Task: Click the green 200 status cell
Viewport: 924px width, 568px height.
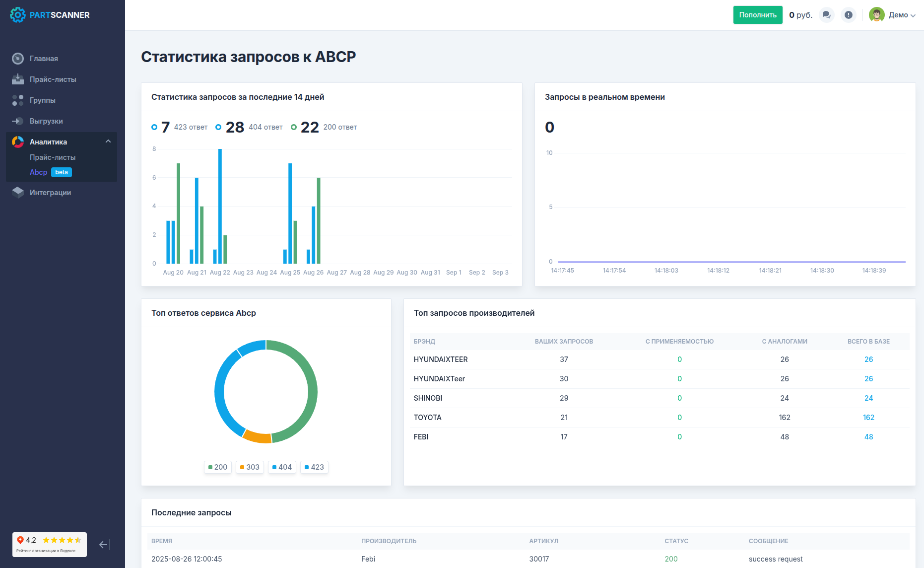Action: [671, 559]
